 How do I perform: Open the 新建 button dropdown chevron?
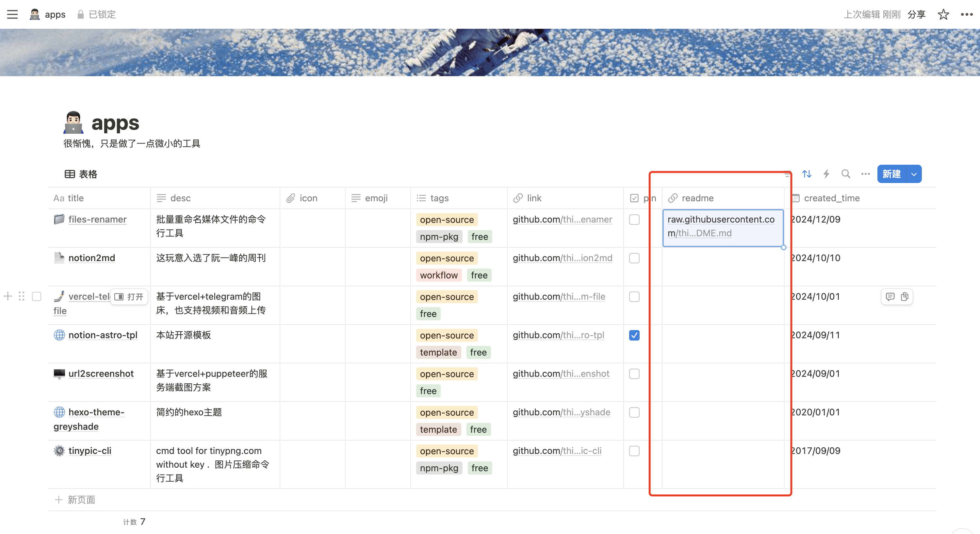click(x=914, y=174)
